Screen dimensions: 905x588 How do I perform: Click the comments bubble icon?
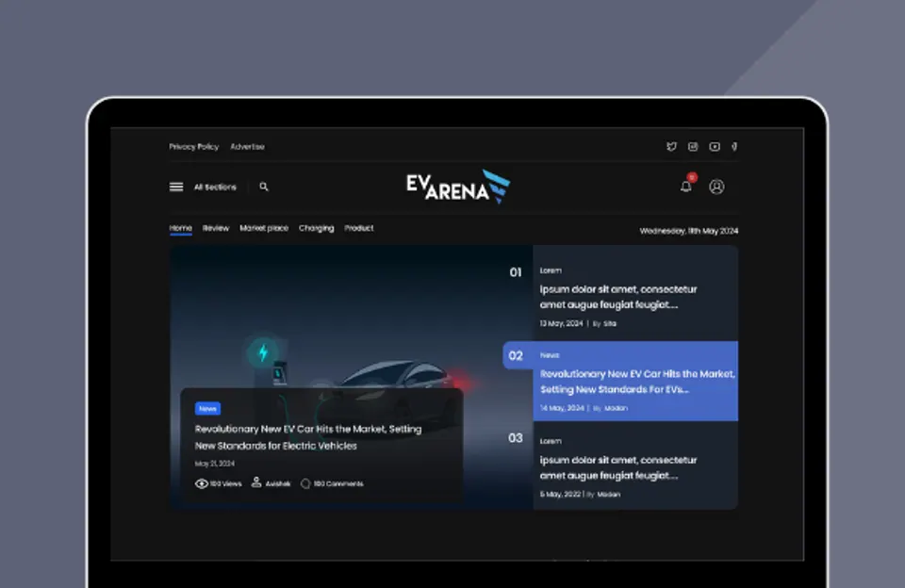point(305,483)
